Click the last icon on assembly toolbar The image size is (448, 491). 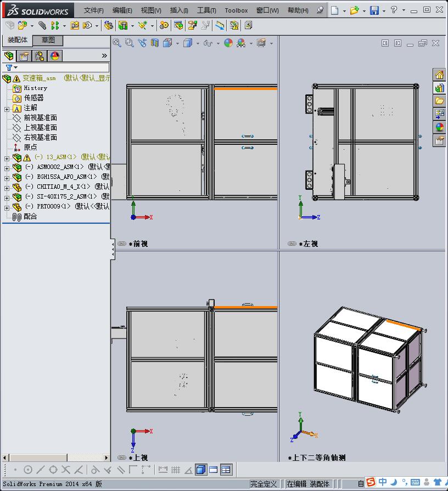pyautogui.click(x=249, y=25)
